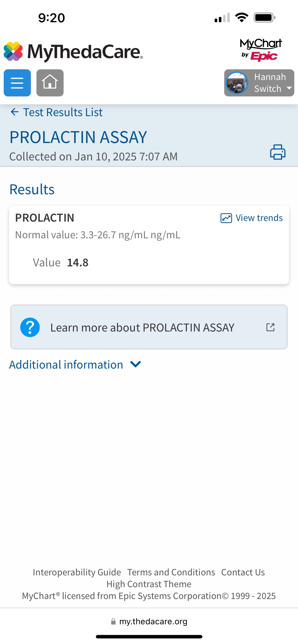Click the back arrow beside Test Results List
The height and width of the screenshot is (644, 298).
(15, 112)
